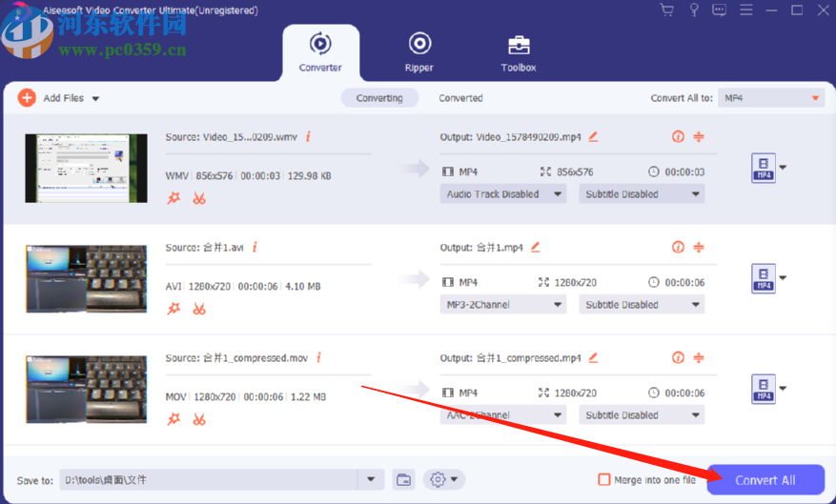The width and height of the screenshot is (836, 504).
Task: Click MP4 format icon for Video_1578490209.mp4
Action: pyautogui.click(x=764, y=168)
